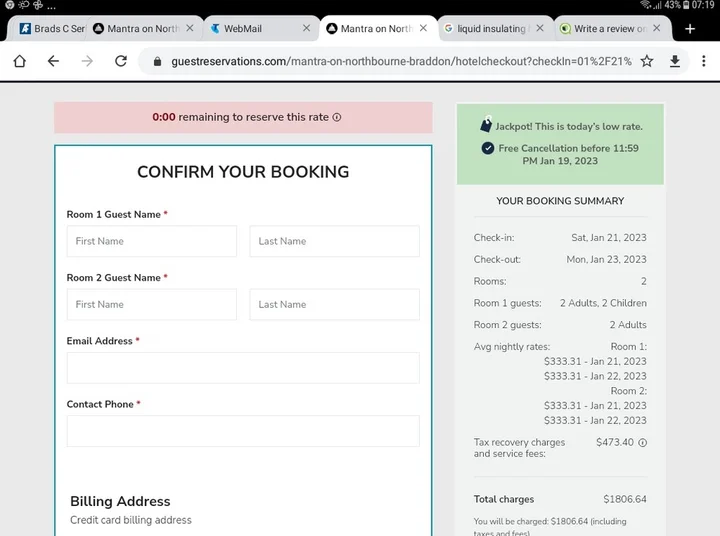Focus the Room 2 First Name field
Image resolution: width=720 pixels, height=536 pixels.
tap(152, 304)
